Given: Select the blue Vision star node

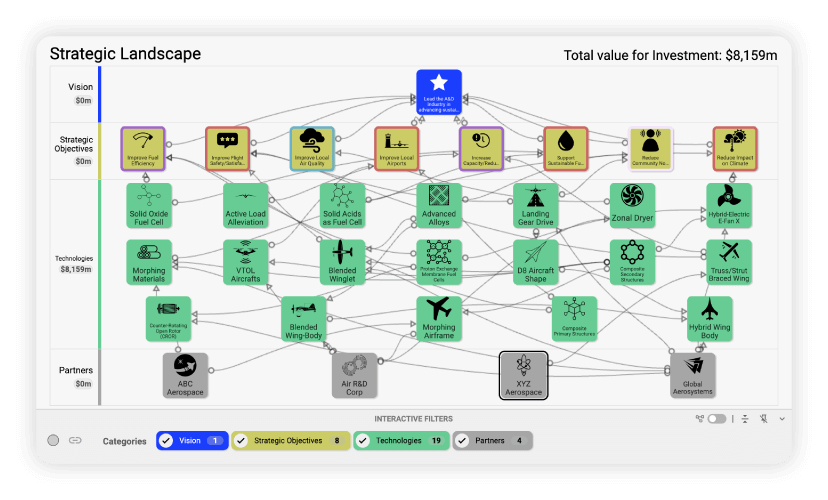Looking at the screenshot, I should click(439, 92).
